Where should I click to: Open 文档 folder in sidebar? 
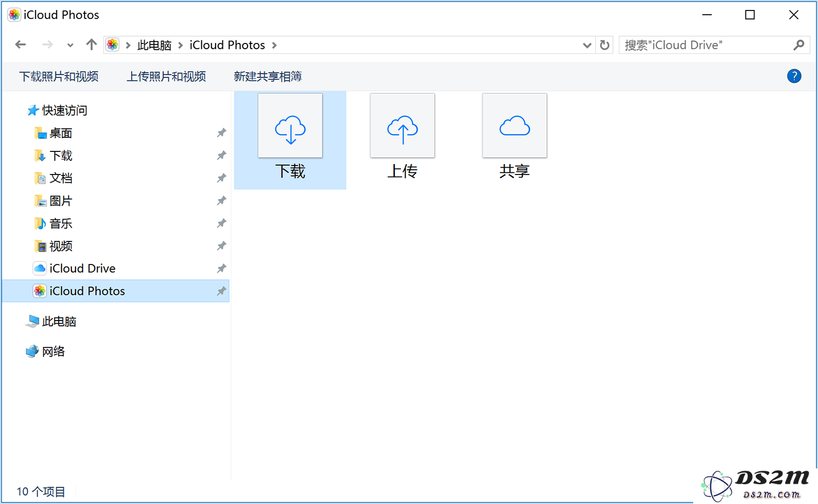[x=53, y=178]
